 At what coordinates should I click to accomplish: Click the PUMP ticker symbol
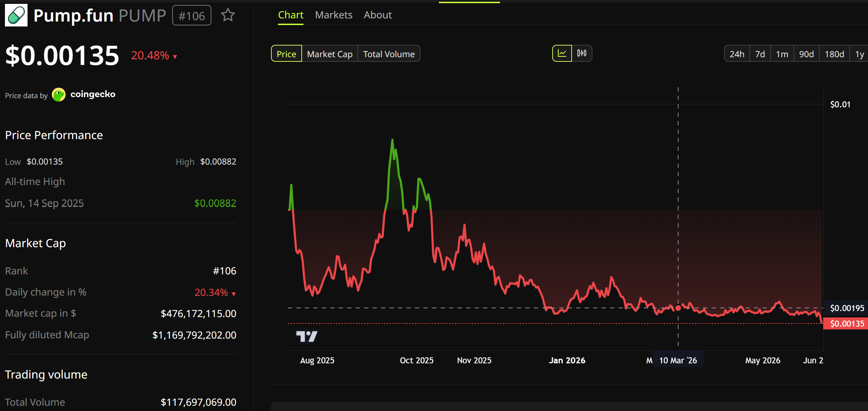[143, 16]
